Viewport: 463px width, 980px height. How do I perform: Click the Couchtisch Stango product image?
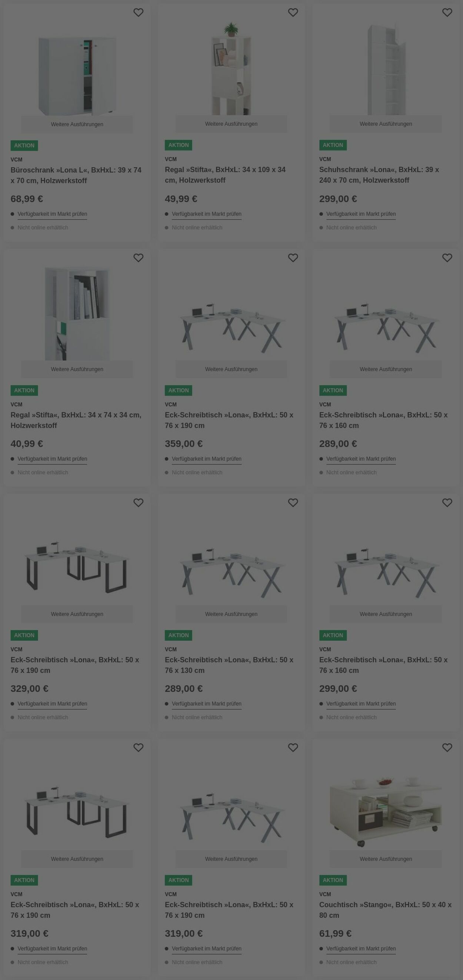[386, 810]
